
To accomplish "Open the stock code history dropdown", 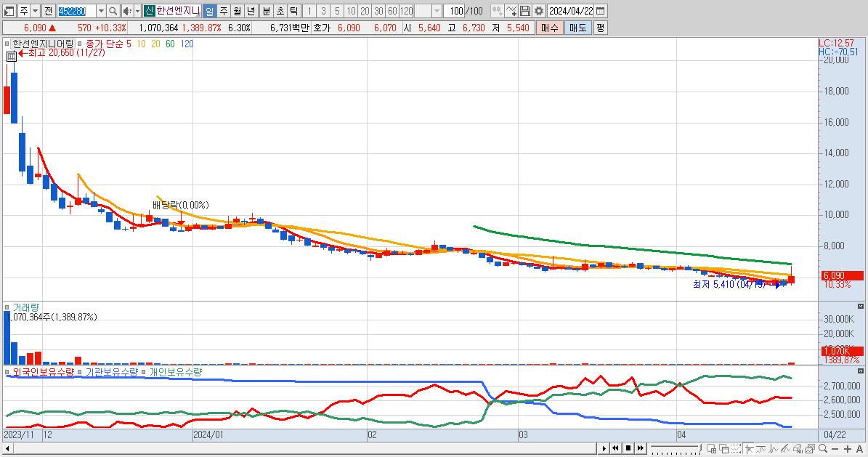I will pos(101,10).
